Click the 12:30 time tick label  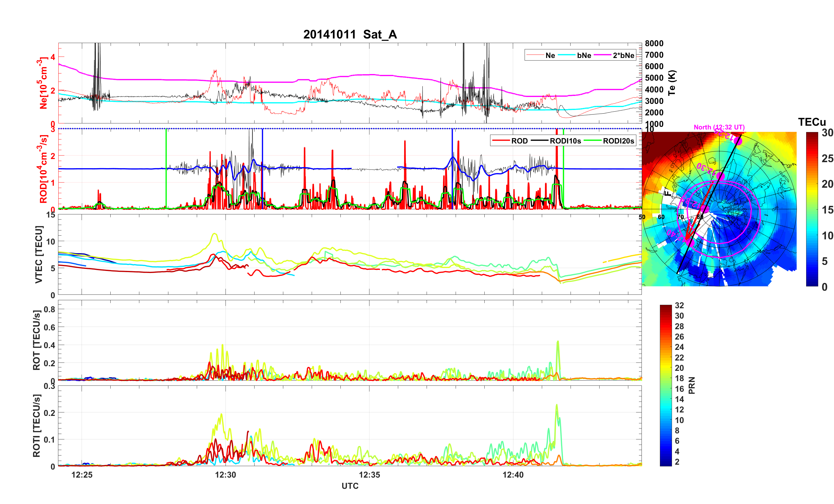click(x=226, y=474)
